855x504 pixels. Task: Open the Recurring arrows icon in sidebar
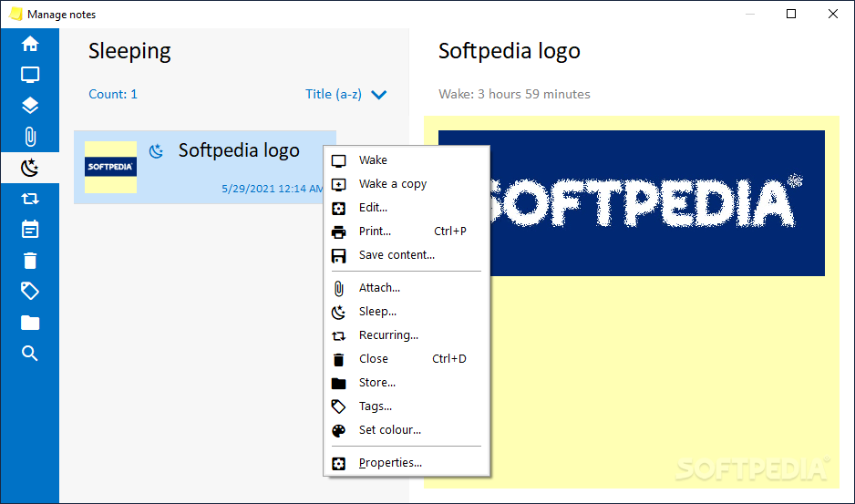(30, 199)
